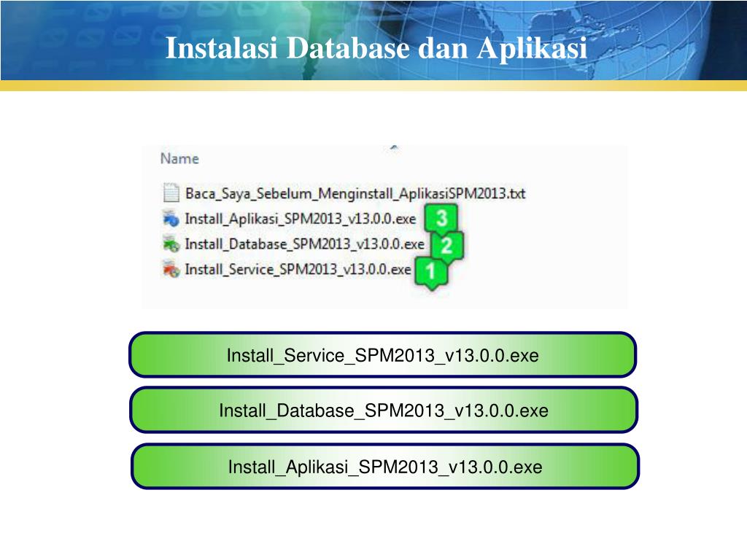The width and height of the screenshot is (747, 560).
Task: Select Install_Service_SPM2013_v13.0.0.exe in file list
Action: tap(298, 269)
